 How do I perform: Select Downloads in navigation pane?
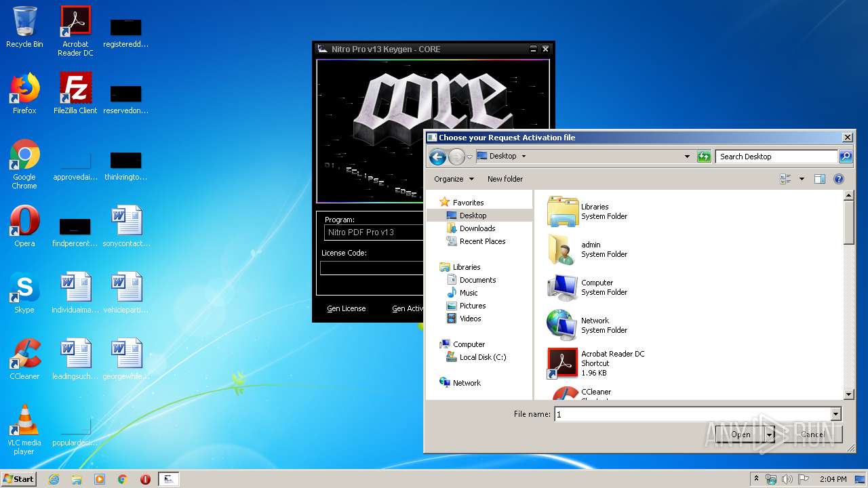click(x=477, y=228)
